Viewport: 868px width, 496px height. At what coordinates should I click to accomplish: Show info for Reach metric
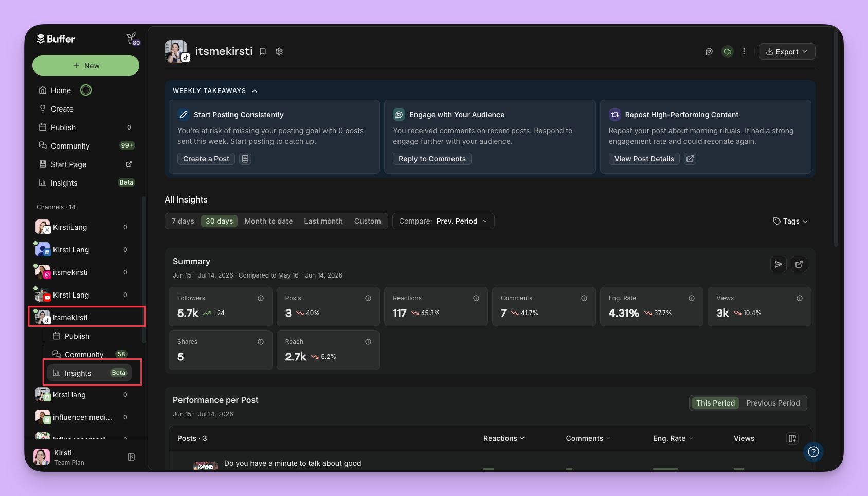[x=368, y=342]
